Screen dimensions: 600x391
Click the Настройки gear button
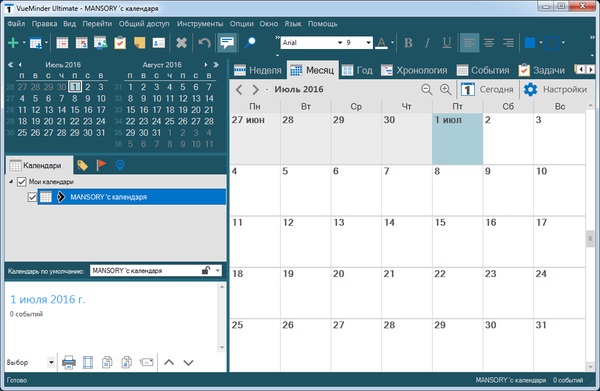[x=555, y=90]
